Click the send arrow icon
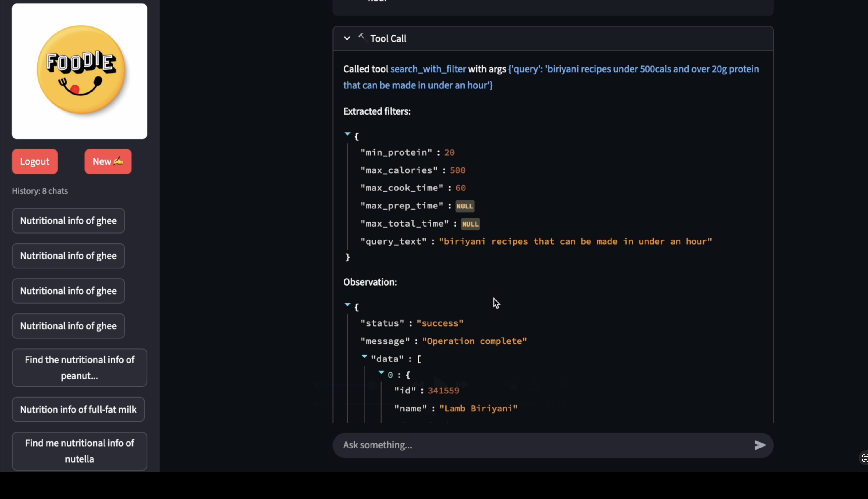Screen dimensions: 868x499 click(x=760, y=445)
